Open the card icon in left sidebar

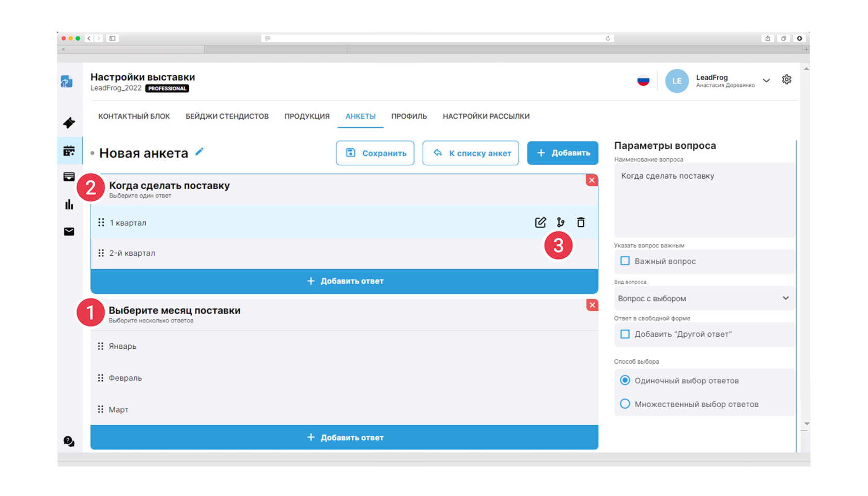coord(69,177)
